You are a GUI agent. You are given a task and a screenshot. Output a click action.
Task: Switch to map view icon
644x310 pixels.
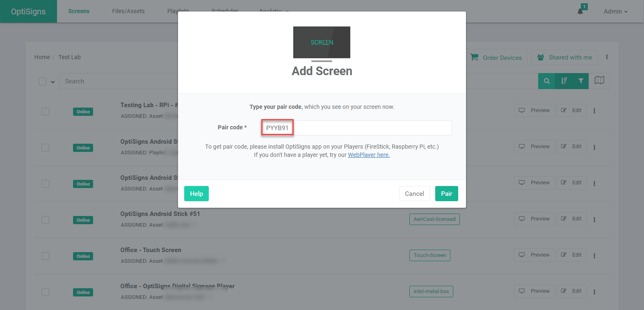click(x=599, y=81)
